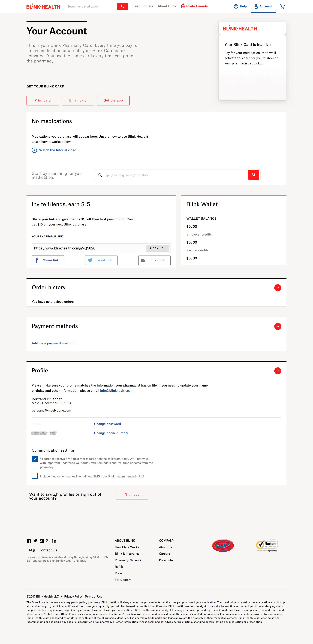This screenshot has height=644, width=313.
Task: Open For Doctors footer link
Action: (x=123, y=580)
